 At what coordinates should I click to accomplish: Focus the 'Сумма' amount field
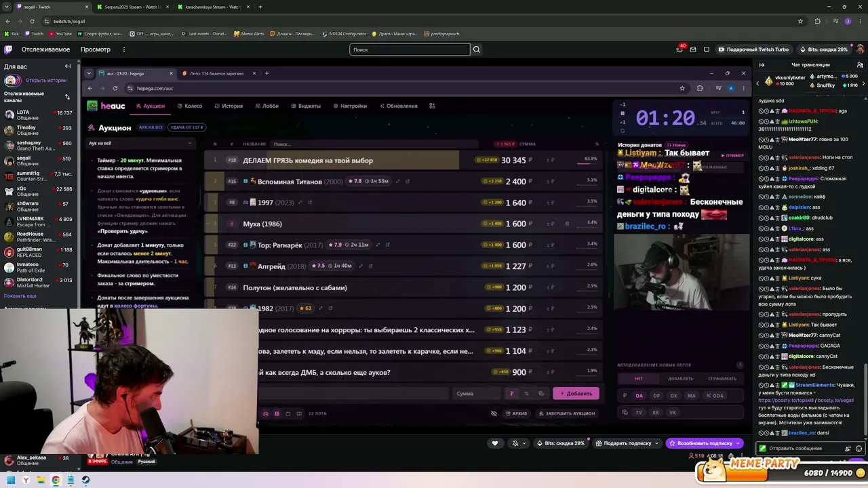478,393
